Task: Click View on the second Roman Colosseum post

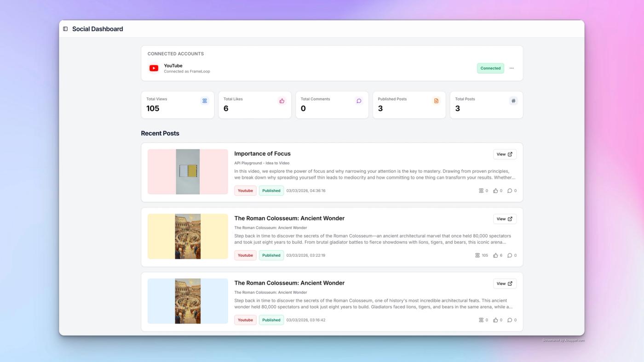Action: click(x=504, y=219)
